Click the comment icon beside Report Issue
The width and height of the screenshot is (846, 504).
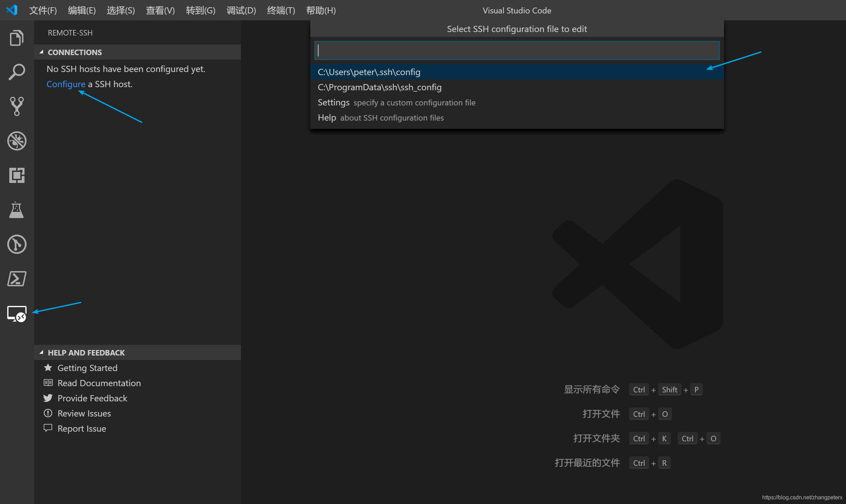(48, 428)
